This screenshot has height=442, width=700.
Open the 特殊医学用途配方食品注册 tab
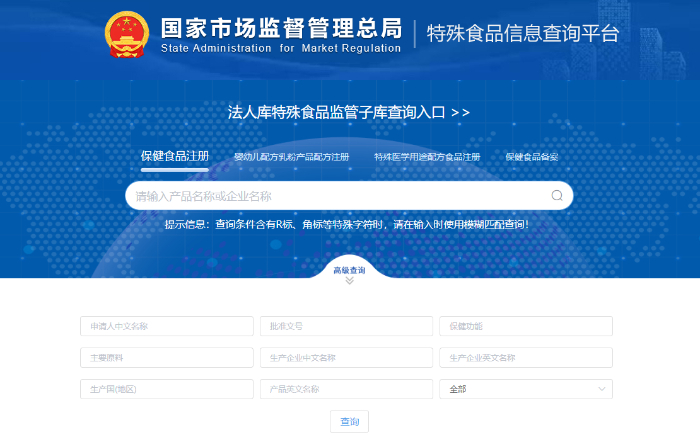427,157
